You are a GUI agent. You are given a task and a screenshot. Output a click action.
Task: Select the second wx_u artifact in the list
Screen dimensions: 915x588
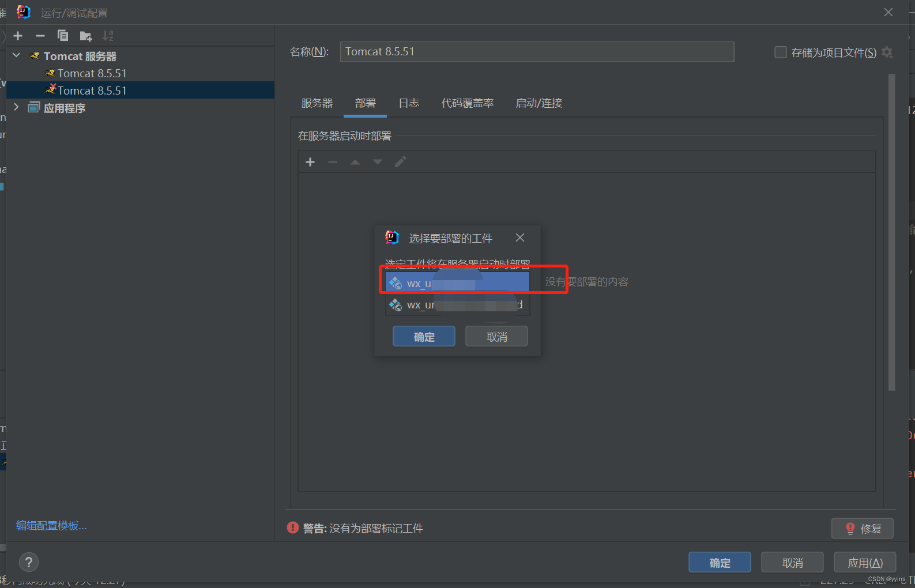tap(457, 304)
